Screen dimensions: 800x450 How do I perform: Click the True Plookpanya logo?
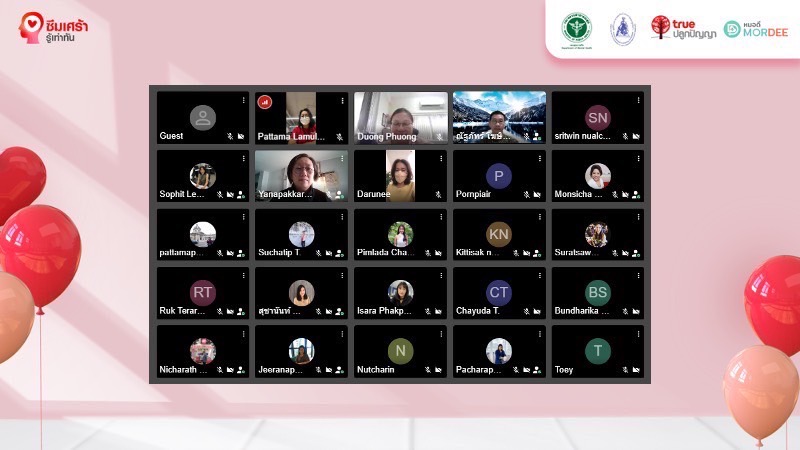tap(683, 27)
